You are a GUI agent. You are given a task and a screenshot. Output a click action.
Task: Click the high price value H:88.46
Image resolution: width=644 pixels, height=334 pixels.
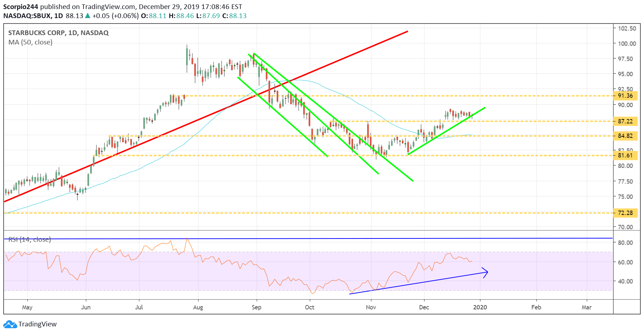coord(181,16)
